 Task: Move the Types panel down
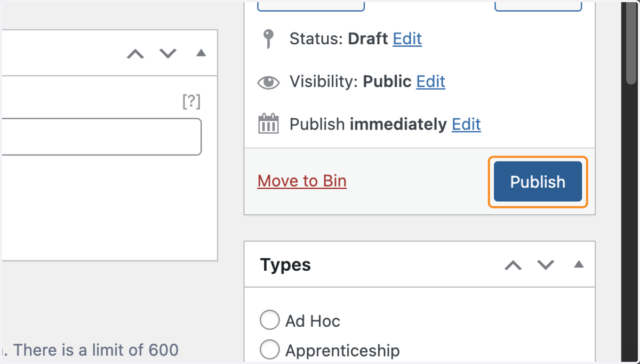(546, 265)
